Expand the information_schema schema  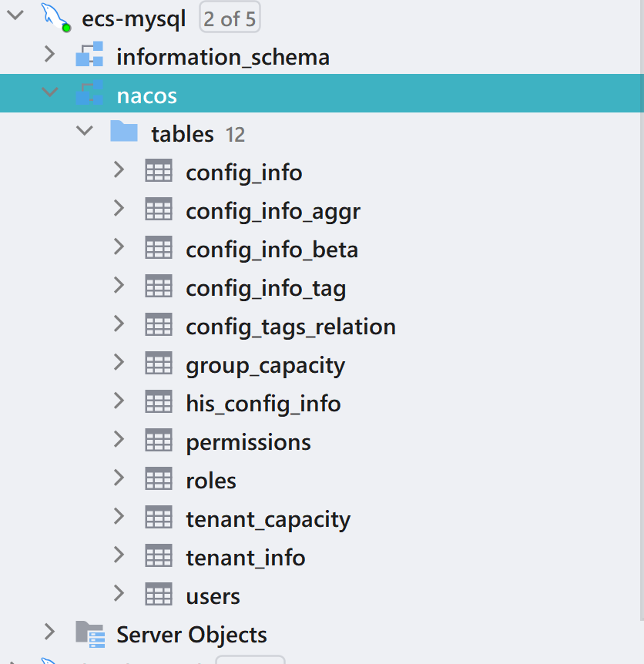(50, 55)
